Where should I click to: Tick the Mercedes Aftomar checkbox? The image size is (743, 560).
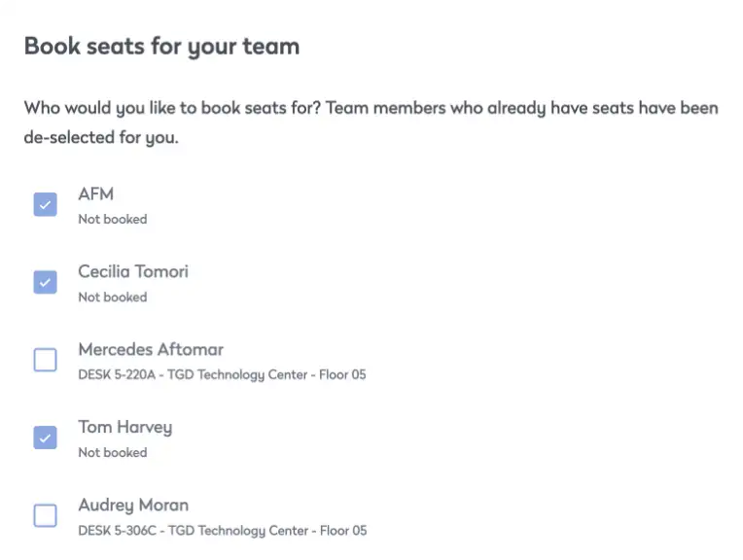[x=46, y=360]
